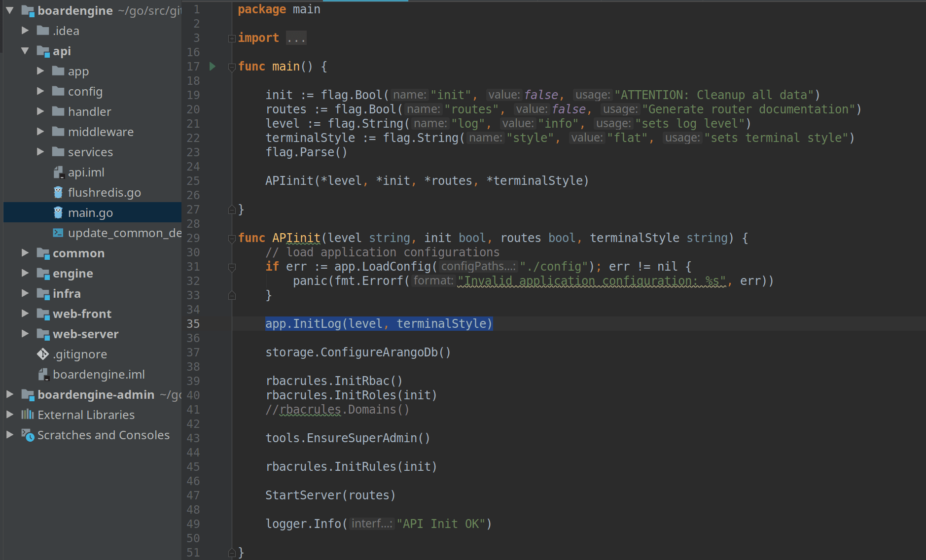Open boardengine.iml from the project tree
Image resolution: width=926 pixels, height=560 pixels.
pos(99,374)
